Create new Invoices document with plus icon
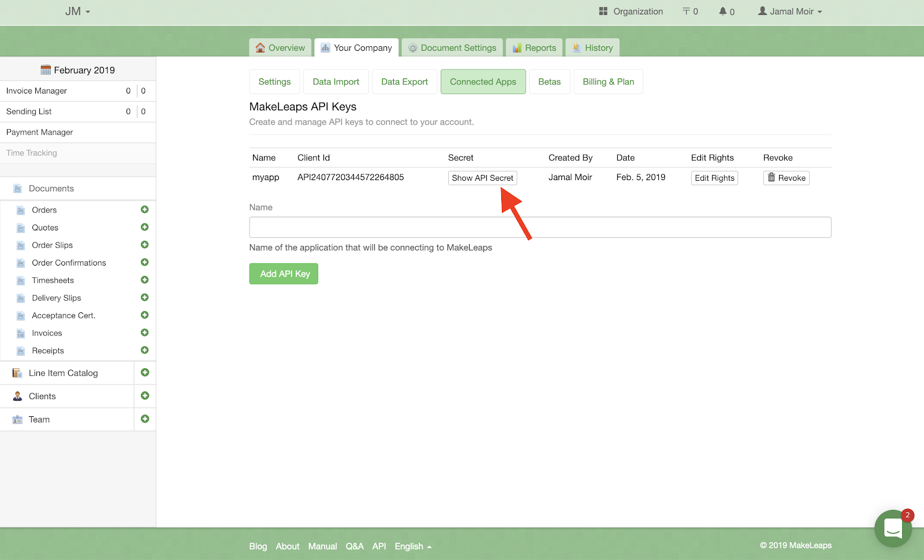 coord(145,333)
